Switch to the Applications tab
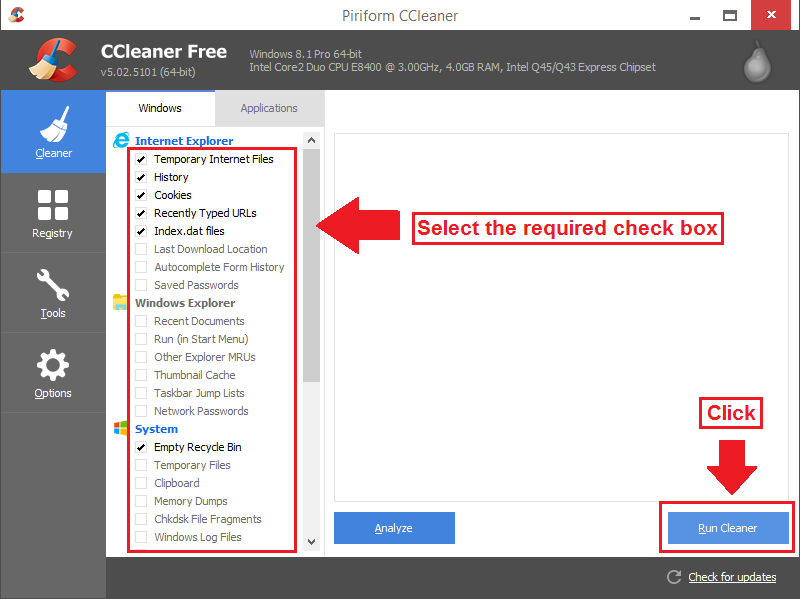Viewport: 800px width, 599px height. click(269, 108)
